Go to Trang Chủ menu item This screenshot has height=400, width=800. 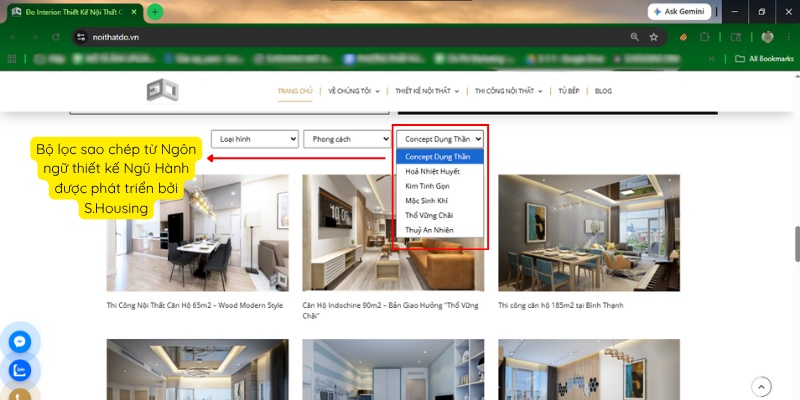(295, 91)
